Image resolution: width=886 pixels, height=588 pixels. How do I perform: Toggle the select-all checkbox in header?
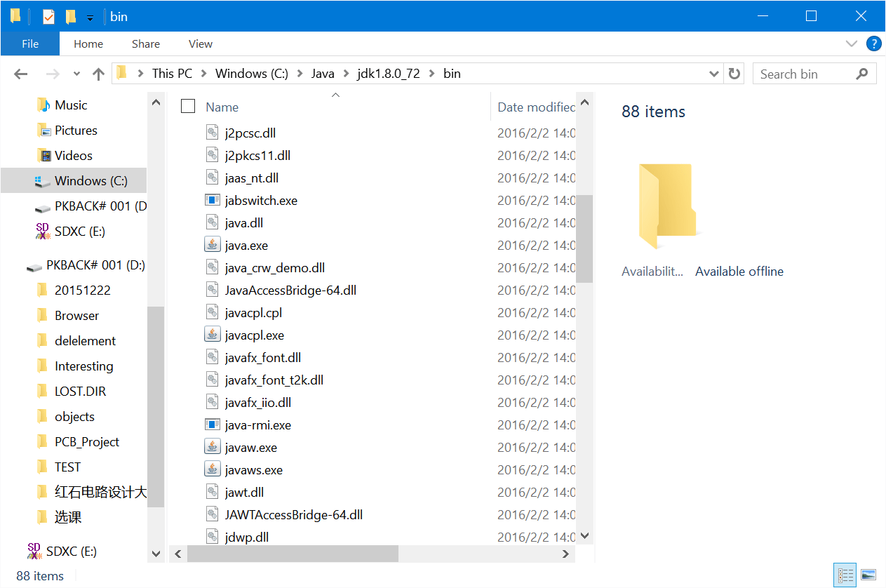pyautogui.click(x=188, y=107)
